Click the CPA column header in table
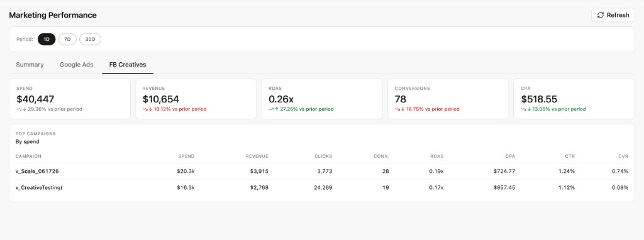 point(510,156)
